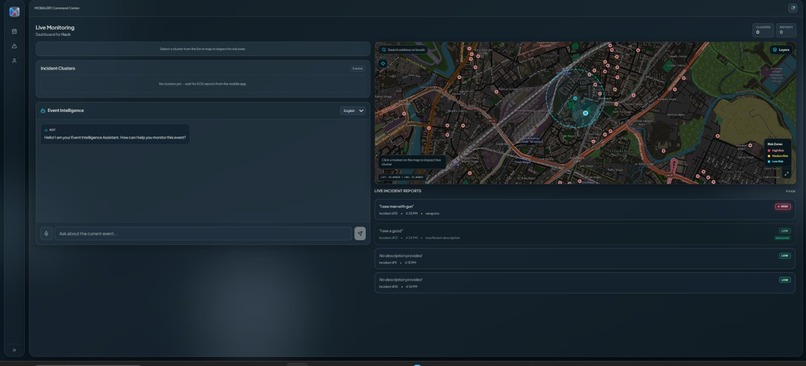Screen dimensions: 806x366
Task: Click the bot greeting message bubble
Action: [x=115, y=134]
